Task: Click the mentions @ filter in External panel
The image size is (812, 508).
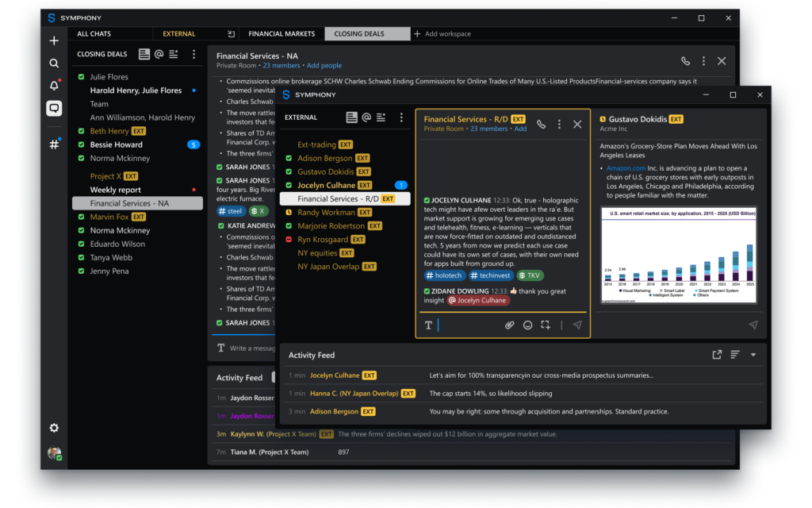Action: [366, 117]
